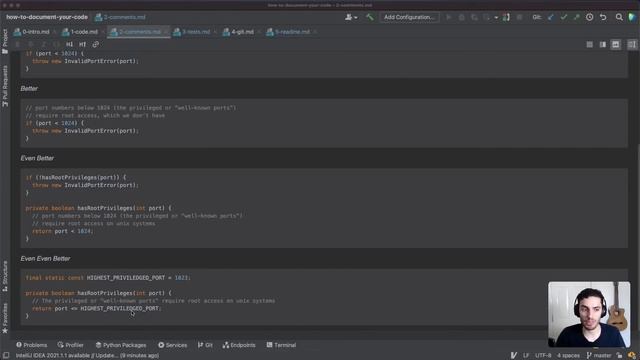Click the H1 header formatting icon
Image resolution: width=640 pixels, height=360 pixels.
(x=69, y=44)
